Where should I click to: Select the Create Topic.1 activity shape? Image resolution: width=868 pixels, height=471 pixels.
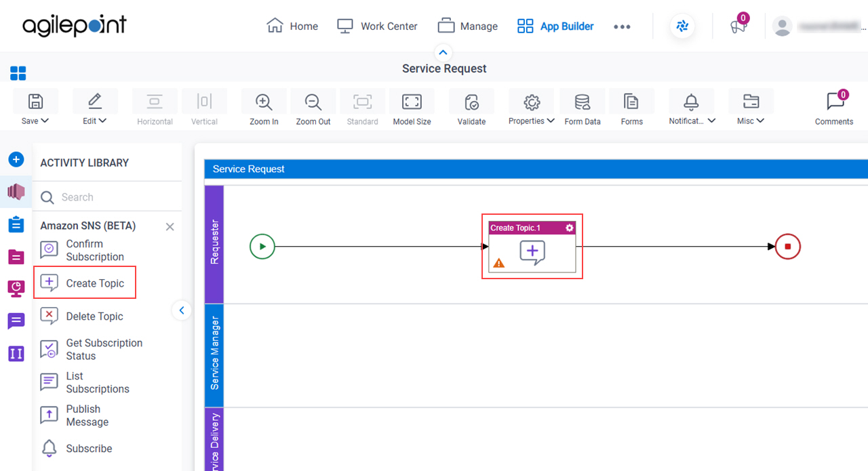532,247
